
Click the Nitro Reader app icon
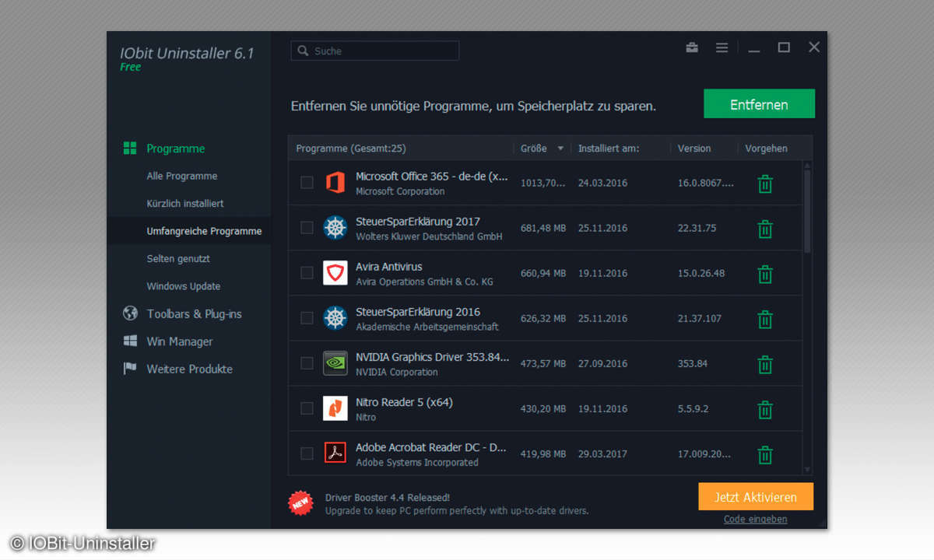(335, 408)
